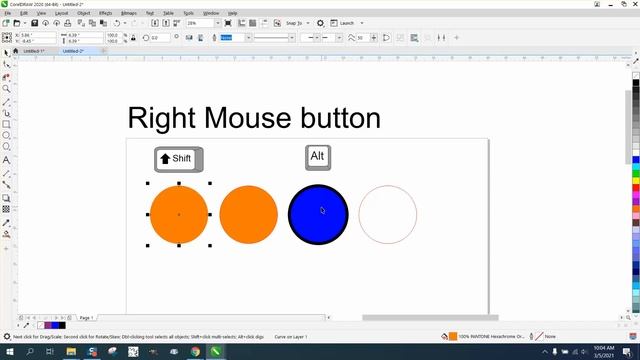Open the Bitmaps menu
The width and height of the screenshot is (640, 360).
pyautogui.click(x=129, y=13)
